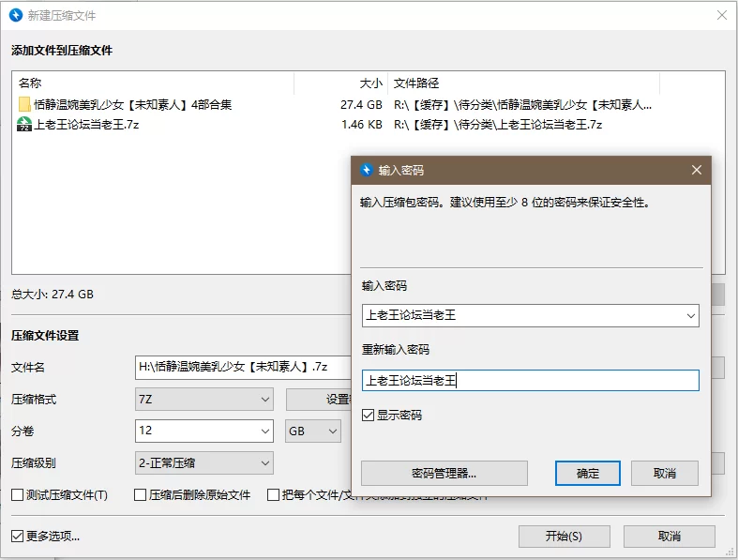Image resolution: width=738 pixels, height=560 pixels.
Task: Select the 上老王论坛当老王.7z file name
Action: 86,125
